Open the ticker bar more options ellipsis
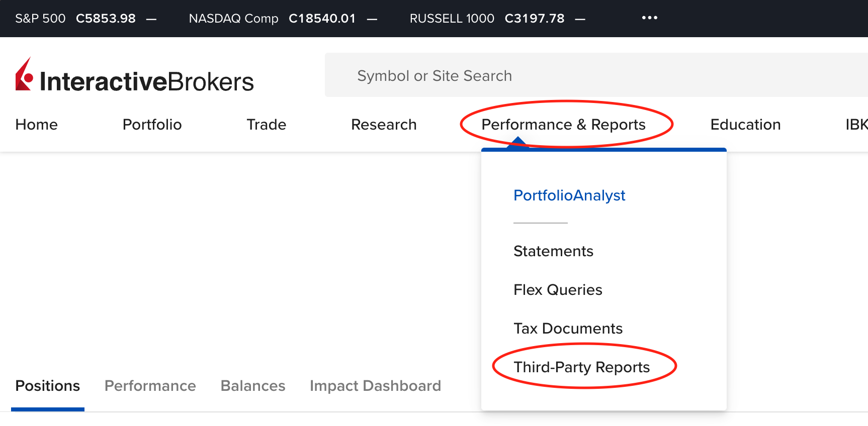 (649, 18)
